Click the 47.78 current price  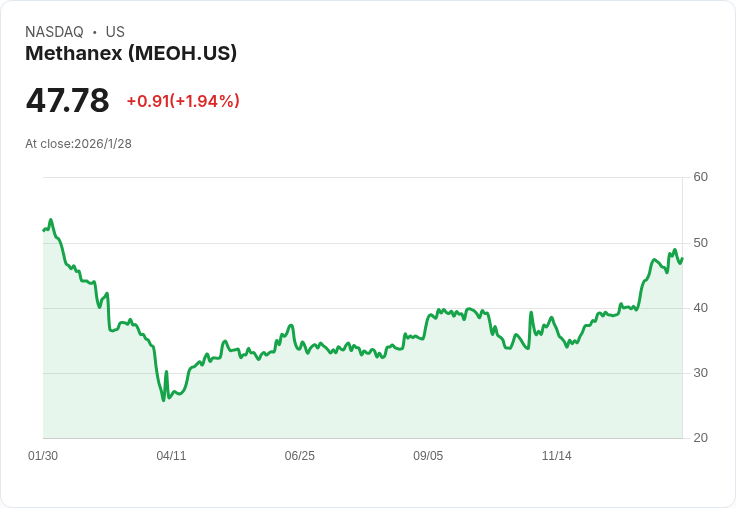point(67,101)
